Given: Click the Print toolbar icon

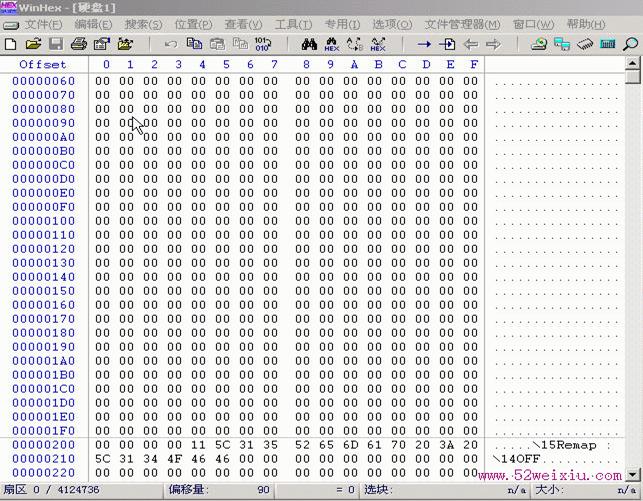Looking at the screenshot, I should tap(79, 44).
